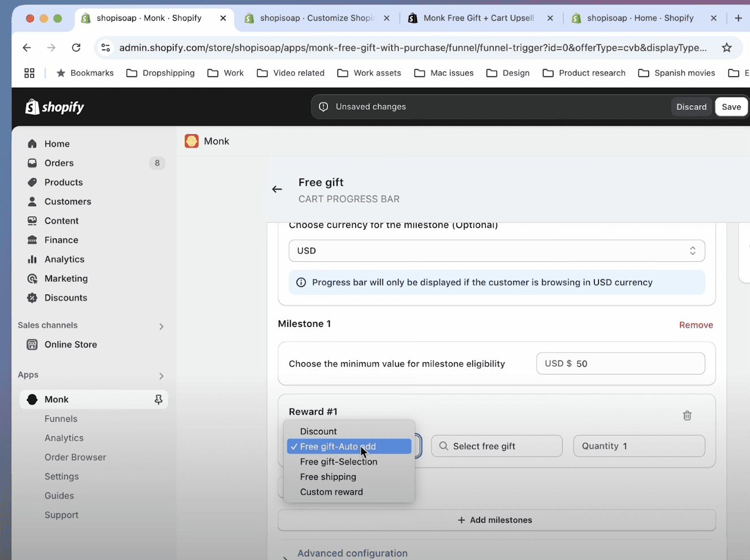The height and width of the screenshot is (560, 750).
Task: Click the Content icon in sidebar
Action: point(32,221)
